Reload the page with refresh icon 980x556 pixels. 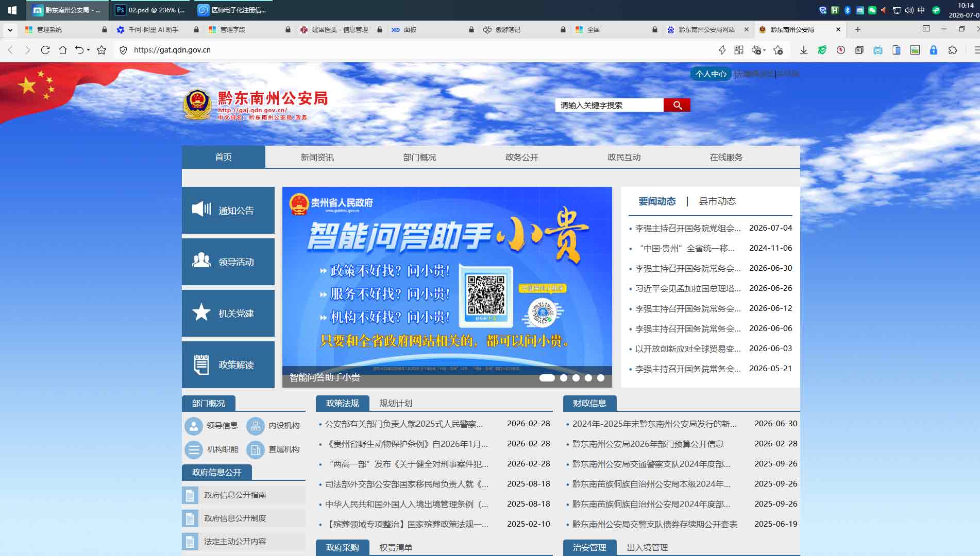[x=45, y=50]
